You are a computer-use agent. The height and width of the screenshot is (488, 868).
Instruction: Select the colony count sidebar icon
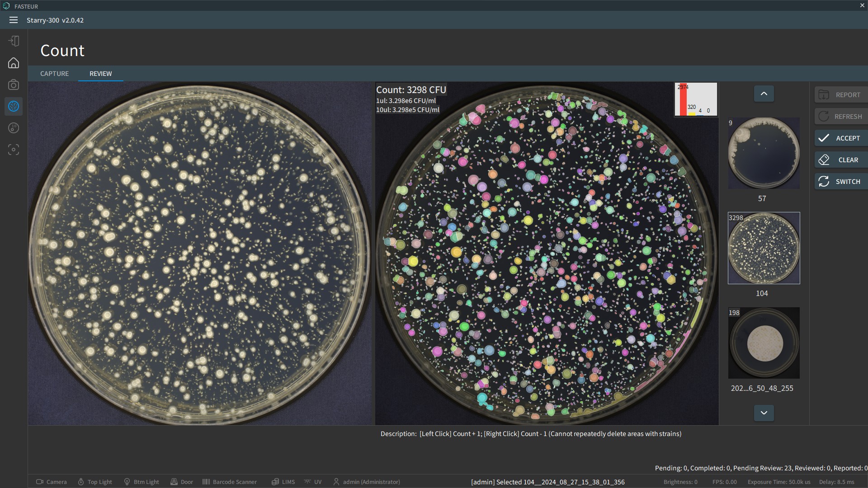14,106
